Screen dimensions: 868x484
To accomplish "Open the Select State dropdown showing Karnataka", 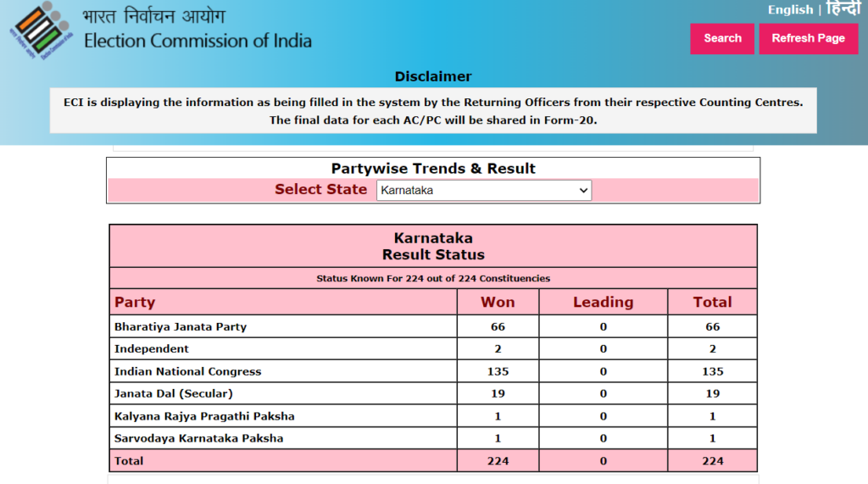I will click(484, 191).
